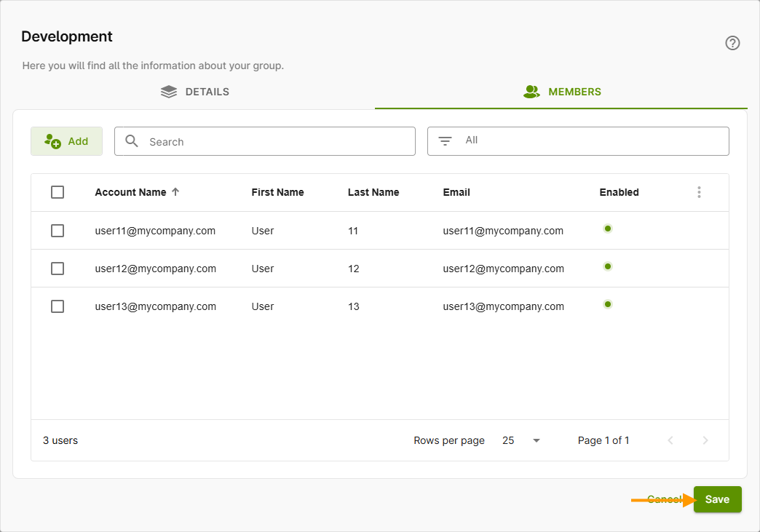Check the box for user13@mycompany.com

[x=58, y=306]
